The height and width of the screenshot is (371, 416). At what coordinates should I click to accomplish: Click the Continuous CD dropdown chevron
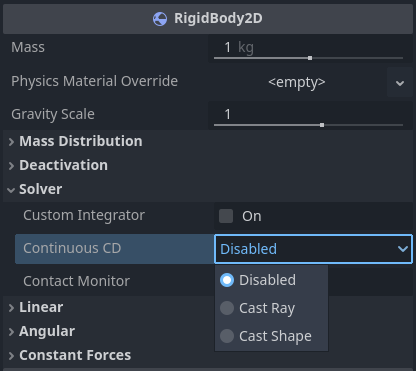[403, 249]
